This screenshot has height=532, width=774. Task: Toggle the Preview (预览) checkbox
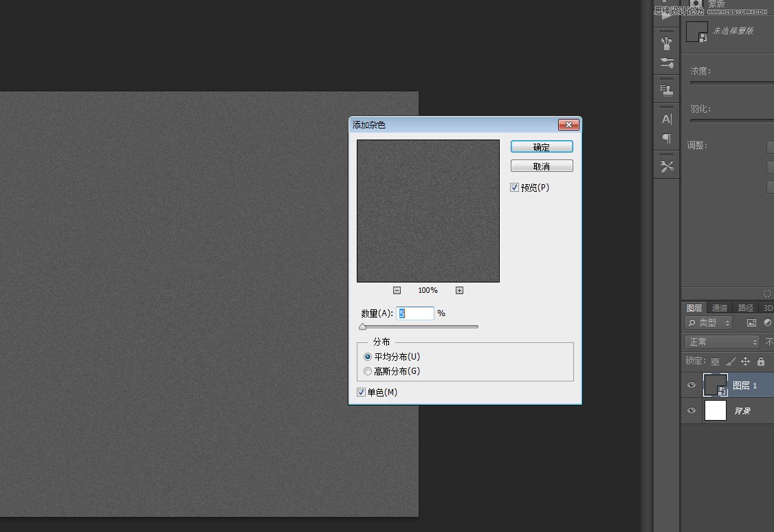tap(514, 188)
